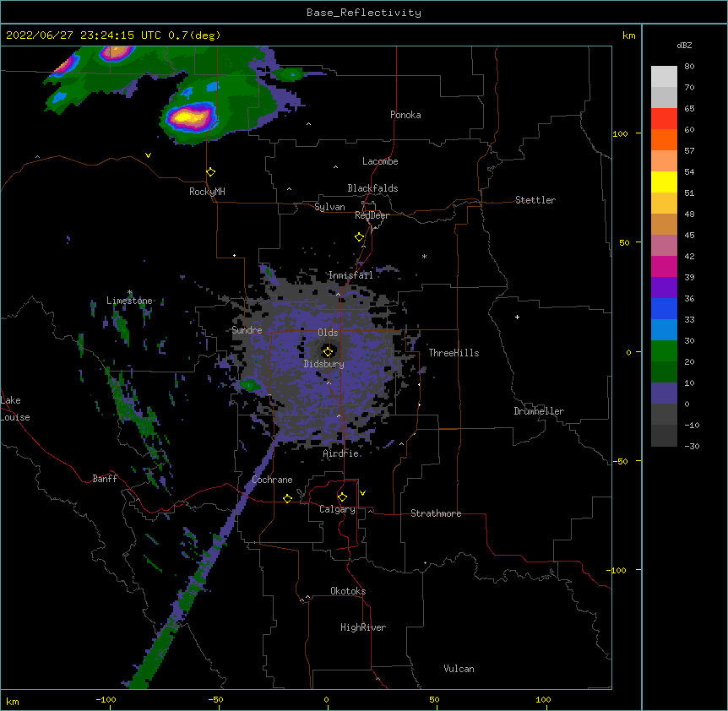The height and width of the screenshot is (711, 728).
Task: Click the small green echo southwest of Sundre
Action: pos(249,385)
